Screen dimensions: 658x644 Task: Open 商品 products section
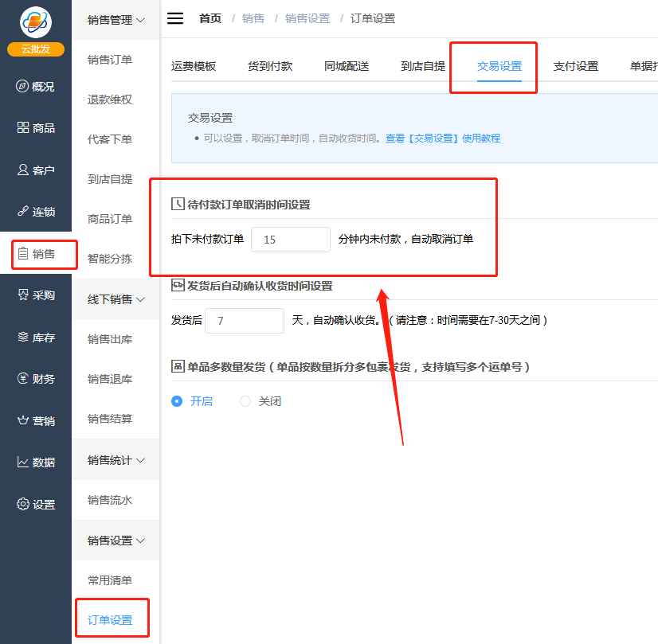coord(36,128)
